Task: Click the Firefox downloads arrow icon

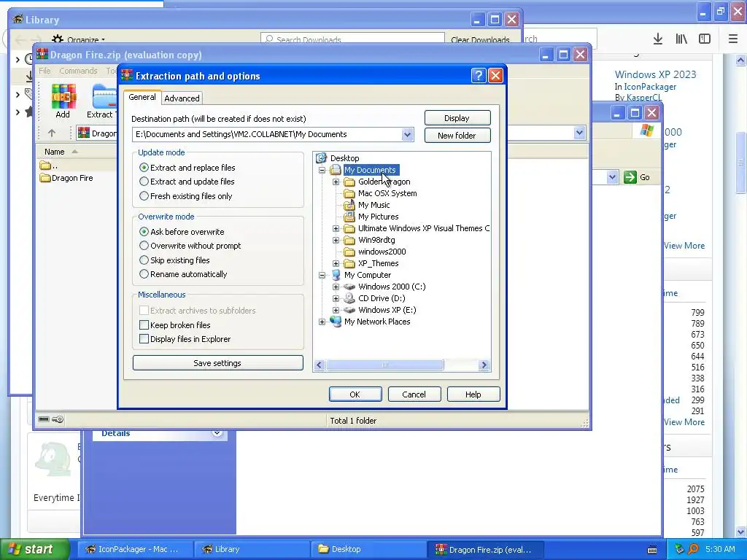Action: coord(658,39)
